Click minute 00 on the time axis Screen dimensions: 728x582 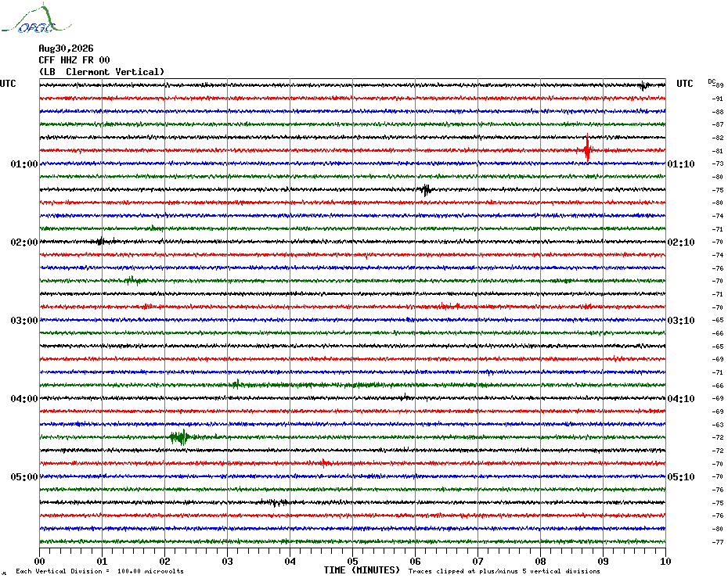point(39,561)
